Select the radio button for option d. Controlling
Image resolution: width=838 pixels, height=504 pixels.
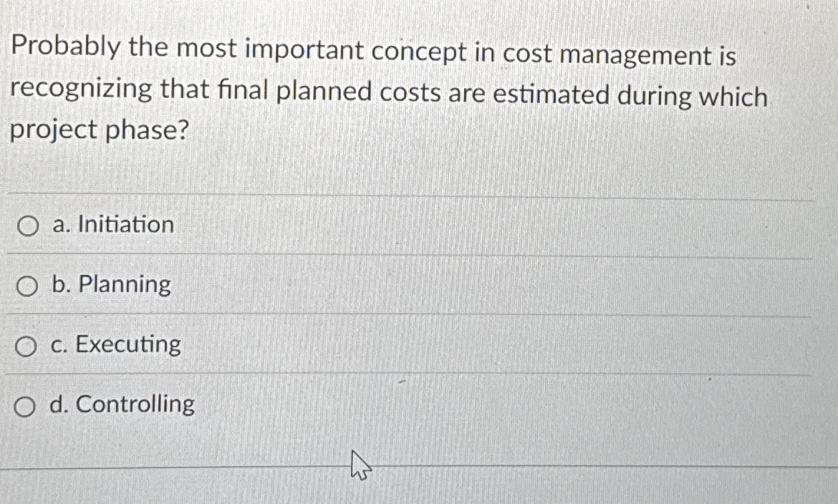point(27,406)
